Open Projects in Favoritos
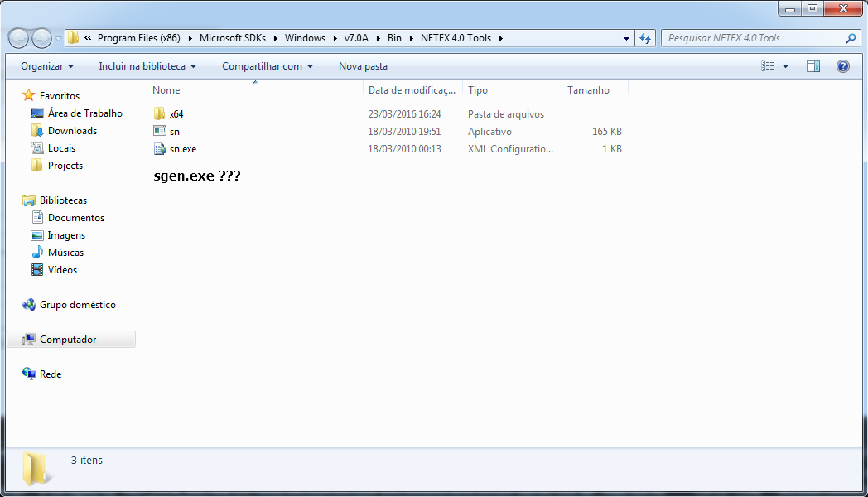Viewport: 868px width, 497px height. click(x=65, y=166)
